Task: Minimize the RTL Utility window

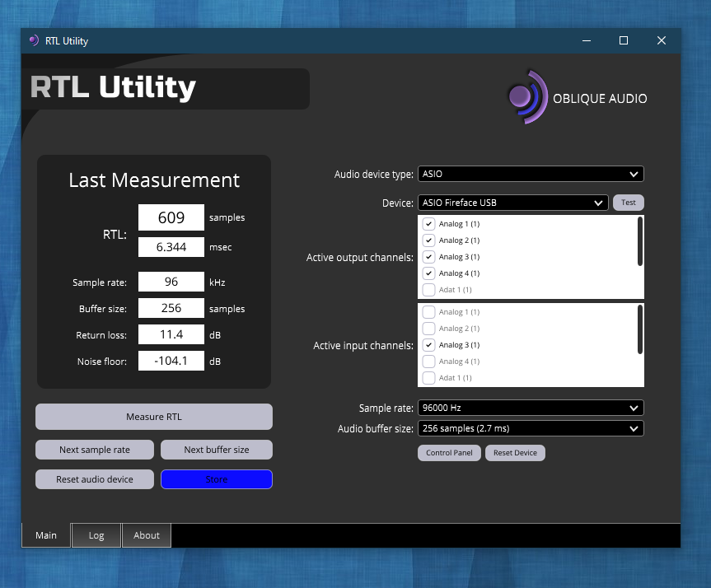Action: (x=587, y=41)
